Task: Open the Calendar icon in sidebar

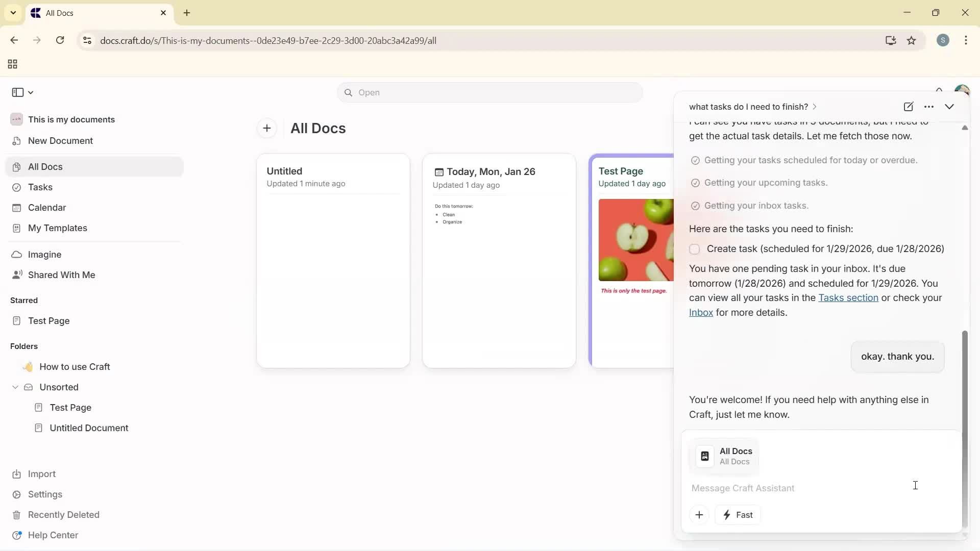Action: pos(17,208)
